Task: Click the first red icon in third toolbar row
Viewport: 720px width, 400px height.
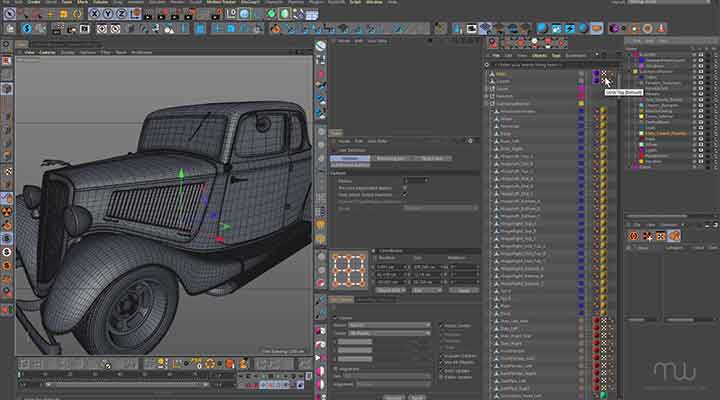Action: (493, 43)
